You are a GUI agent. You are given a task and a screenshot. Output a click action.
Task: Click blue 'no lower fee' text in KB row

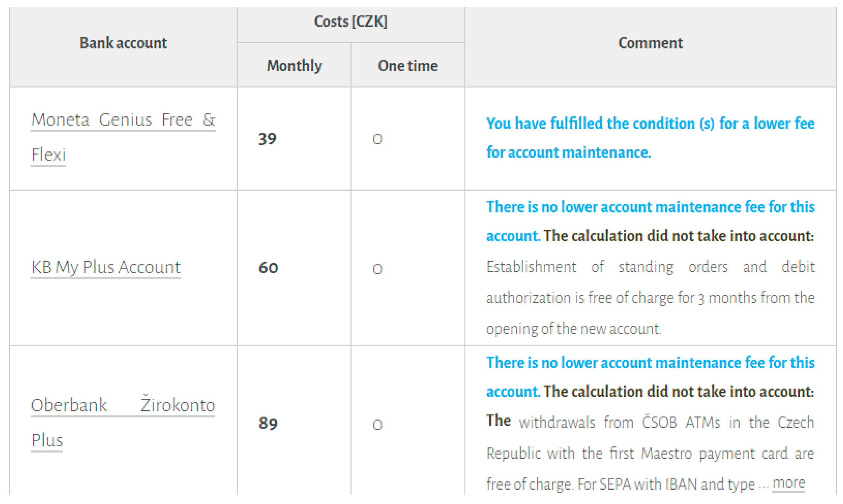(x=650, y=207)
